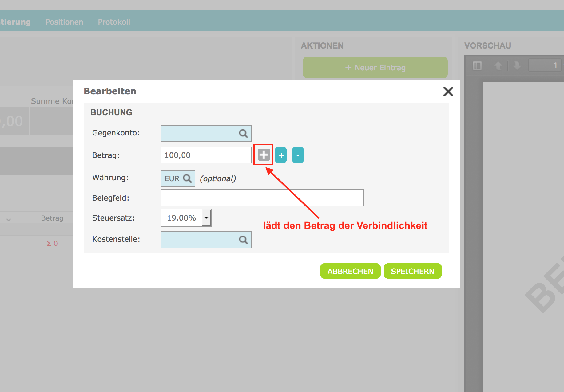Click search magnifier in Kostenstelle field
The image size is (564, 392).
pos(243,240)
